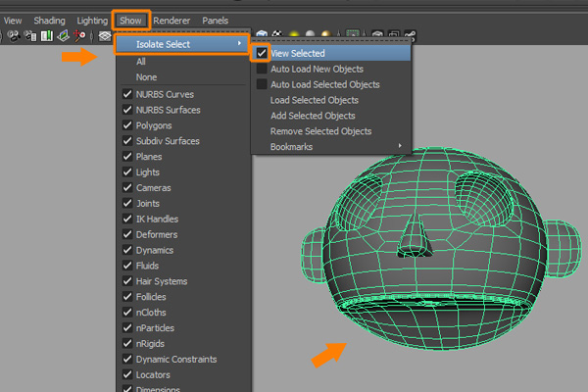
Task: Toggle NURBS Curves visibility checkbox
Action: coord(127,94)
